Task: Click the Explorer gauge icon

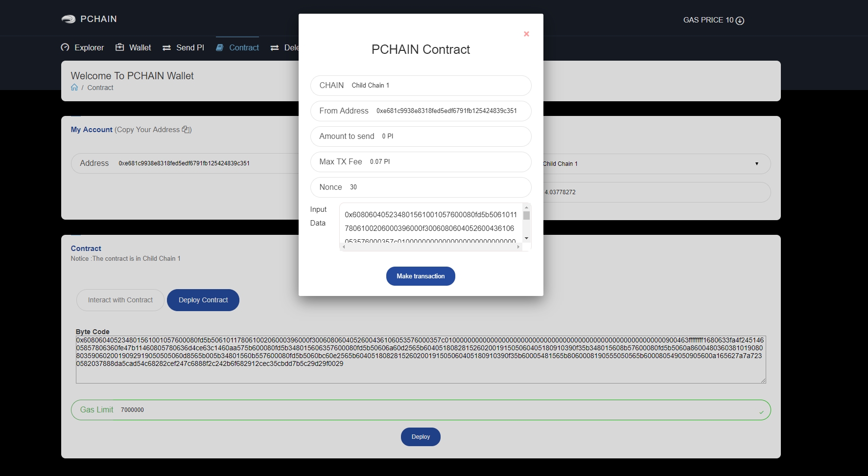Action: (65, 47)
